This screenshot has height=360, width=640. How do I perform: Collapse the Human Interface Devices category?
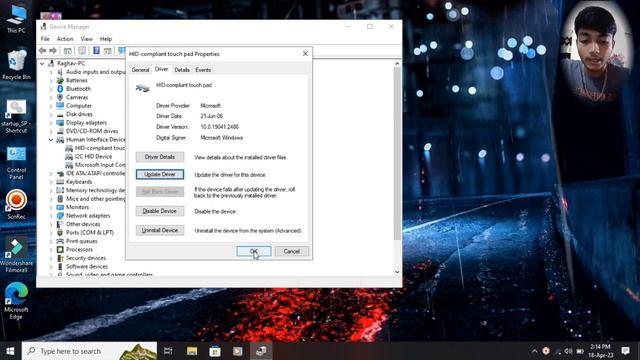coord(51,140)
